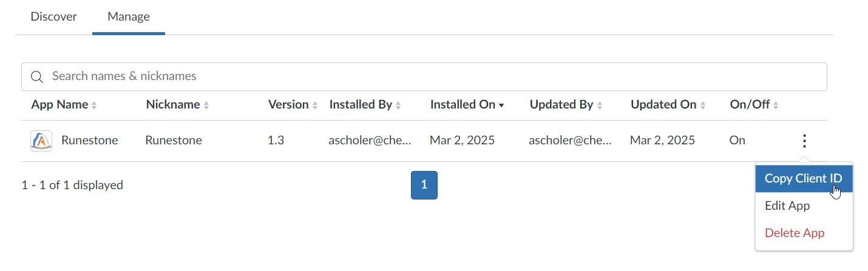
Task: Click the Version column sort arrows
Action: pos(315,105)
